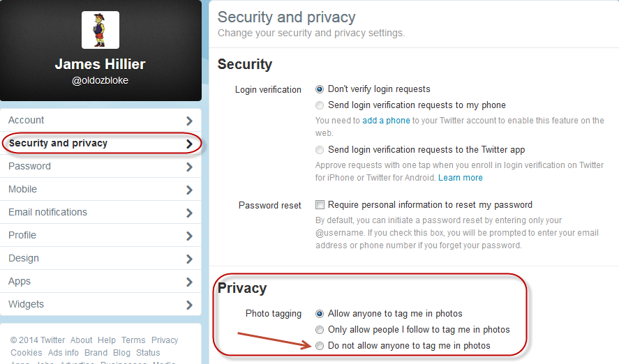Enable Require personal information to reset password

(x=320, y=205)
